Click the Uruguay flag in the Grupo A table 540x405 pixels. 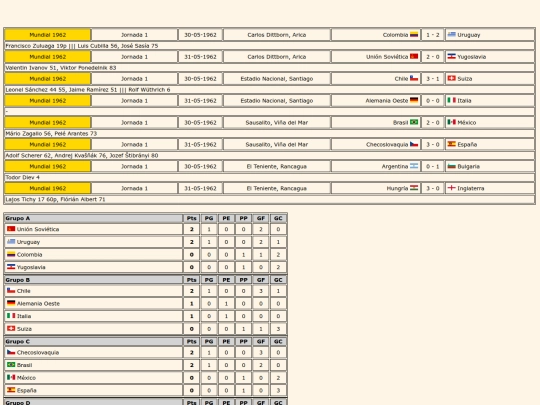click(x=11, y=242)
